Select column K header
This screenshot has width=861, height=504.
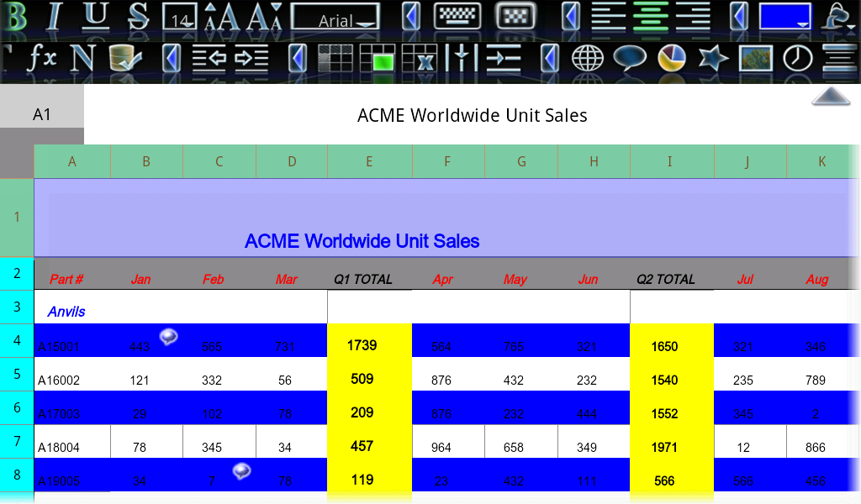(x=822, y=161)
